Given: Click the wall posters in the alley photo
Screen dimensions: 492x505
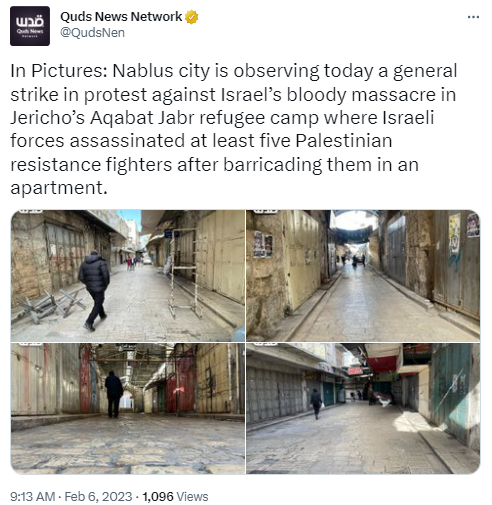Looking at the screenshot, I should click(263, 245).
